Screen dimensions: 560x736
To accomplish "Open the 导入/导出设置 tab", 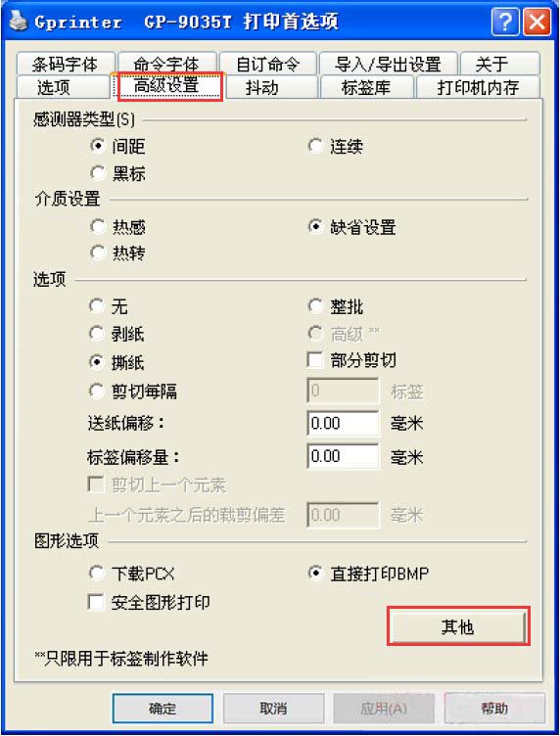I will [389, 64].
